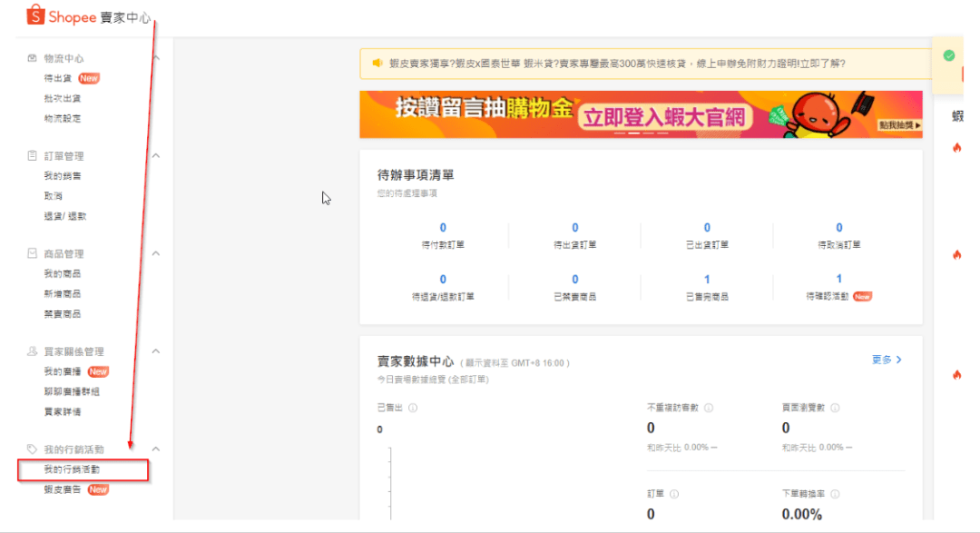Open the 我的行銷活動 submenu item
The height and width of the screenshot is (533, 980).
click(x=72, y=469)
